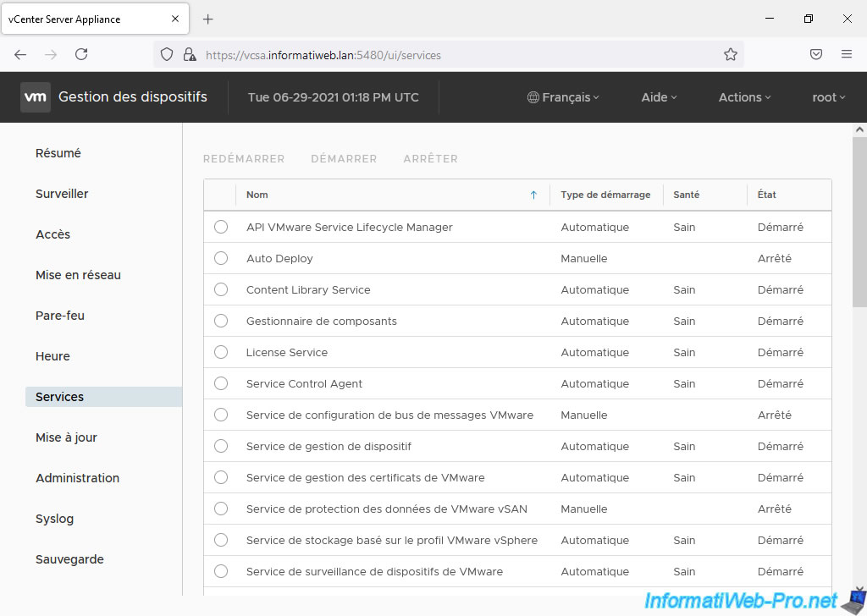Go to the Sauvegarde page
The height and width of the screenshot is (616, 867).
tap(69, 559)
